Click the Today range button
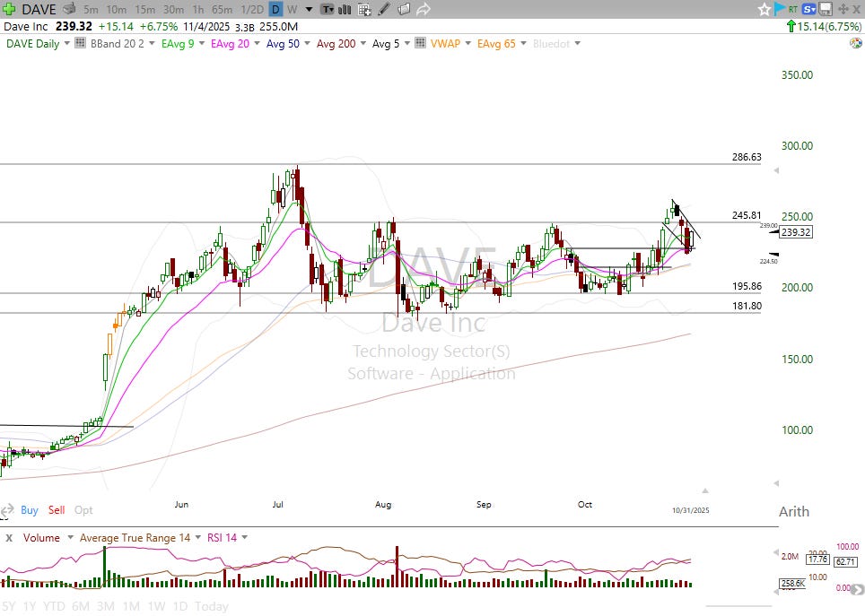 coord(211,606)
